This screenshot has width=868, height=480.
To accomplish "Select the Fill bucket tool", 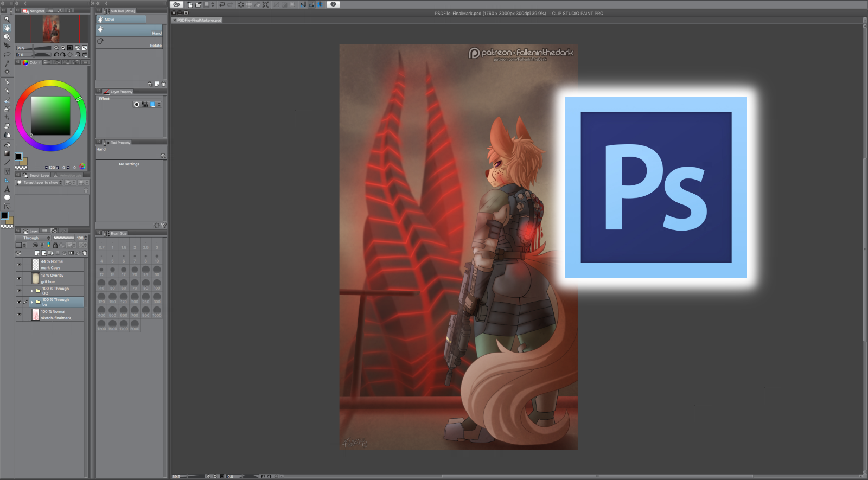I will pyautogui.click(x=7, y=144).
